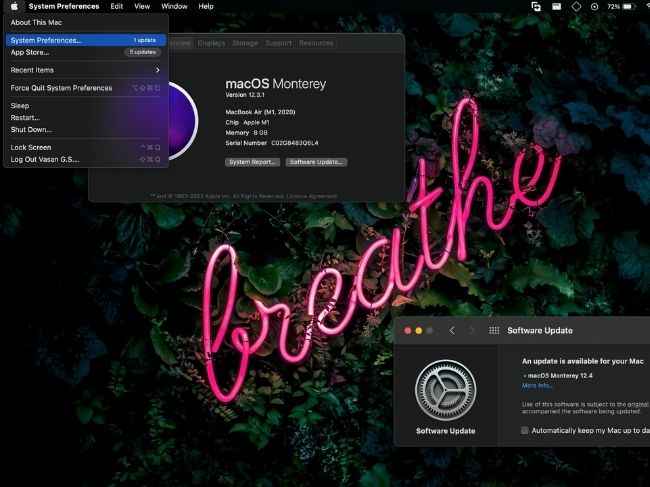Image resolution: width=650 pixels, height=487 pixels.
Task: Open the Apple menu icon
Action: tap(14, 6)
